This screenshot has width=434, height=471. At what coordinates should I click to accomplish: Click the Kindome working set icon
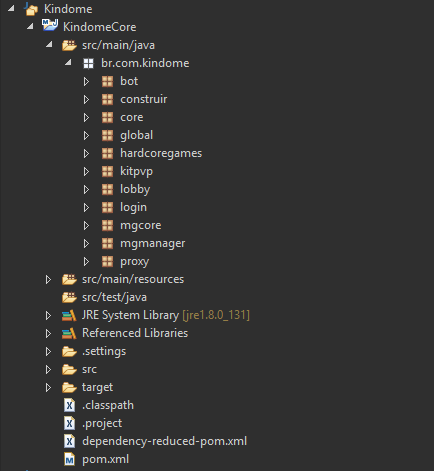(31, 9)
